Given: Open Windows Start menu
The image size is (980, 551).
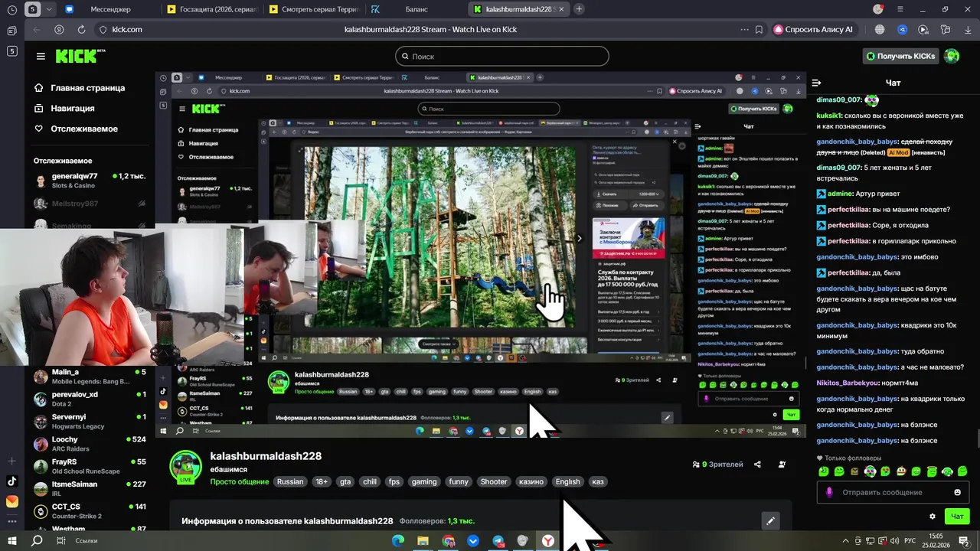Looking at the screenshot, I should click(12, 541).
